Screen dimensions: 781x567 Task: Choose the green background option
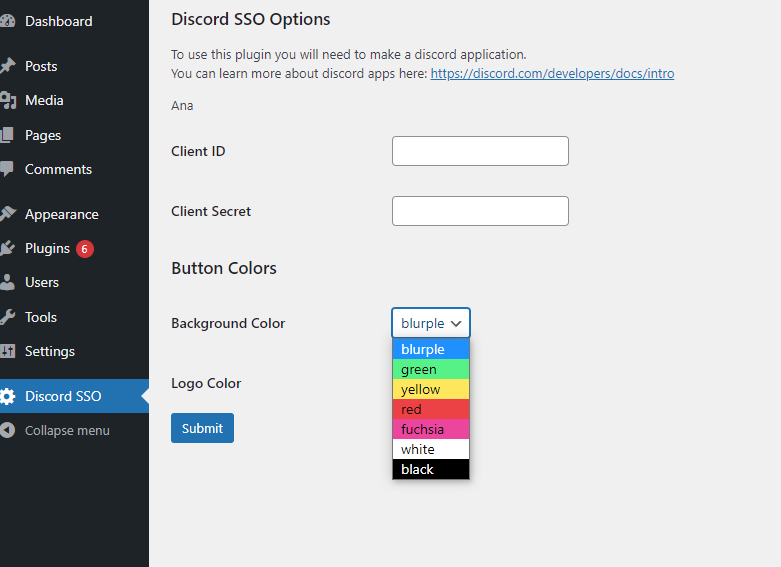point(431,369)
